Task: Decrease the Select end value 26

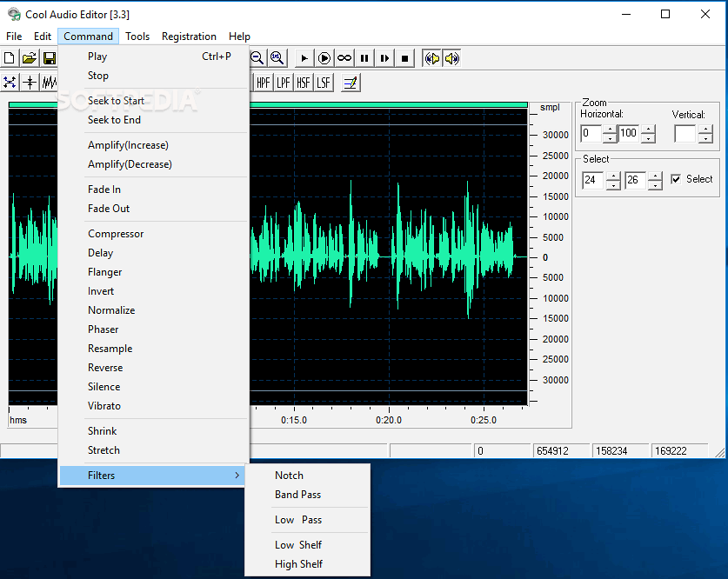Action: point(655,185)
